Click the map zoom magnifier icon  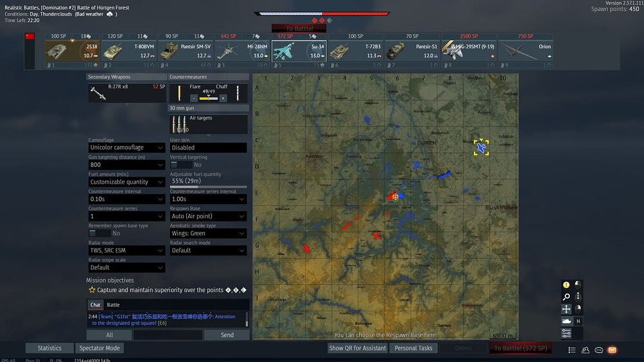point(566,297)
